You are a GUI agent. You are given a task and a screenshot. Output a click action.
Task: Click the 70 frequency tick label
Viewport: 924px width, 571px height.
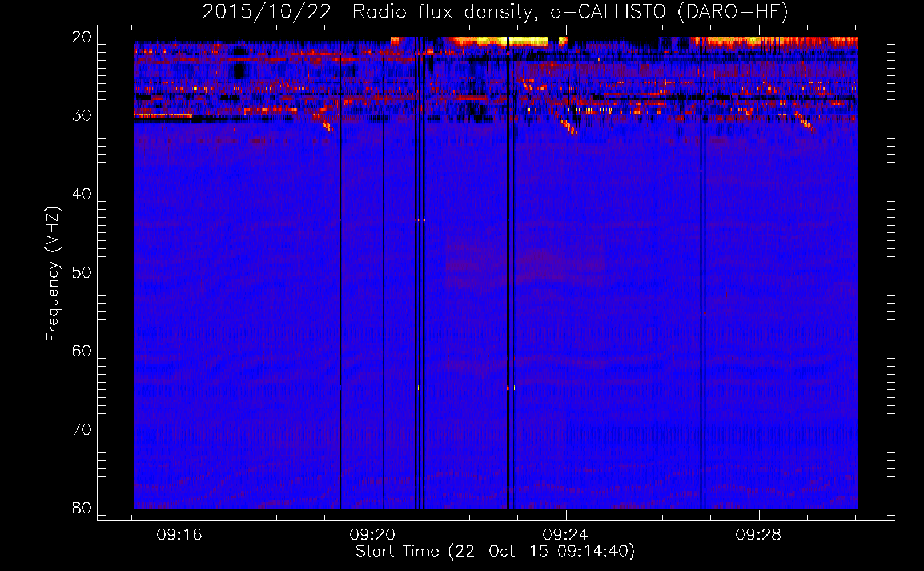(x=82, y=429)
